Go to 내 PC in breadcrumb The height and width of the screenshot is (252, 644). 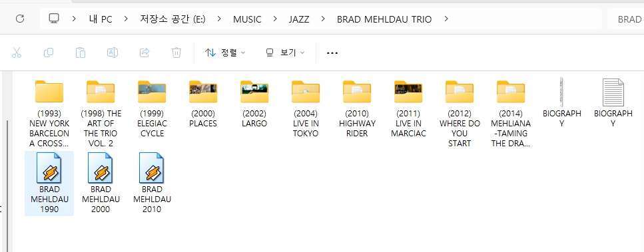pyautogui.click(x=100, y=19)
